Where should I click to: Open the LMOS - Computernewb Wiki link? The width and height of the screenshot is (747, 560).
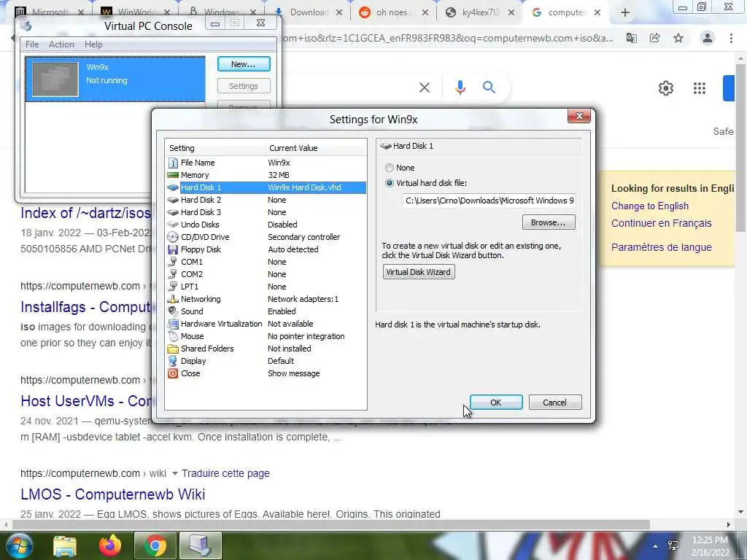113,494
